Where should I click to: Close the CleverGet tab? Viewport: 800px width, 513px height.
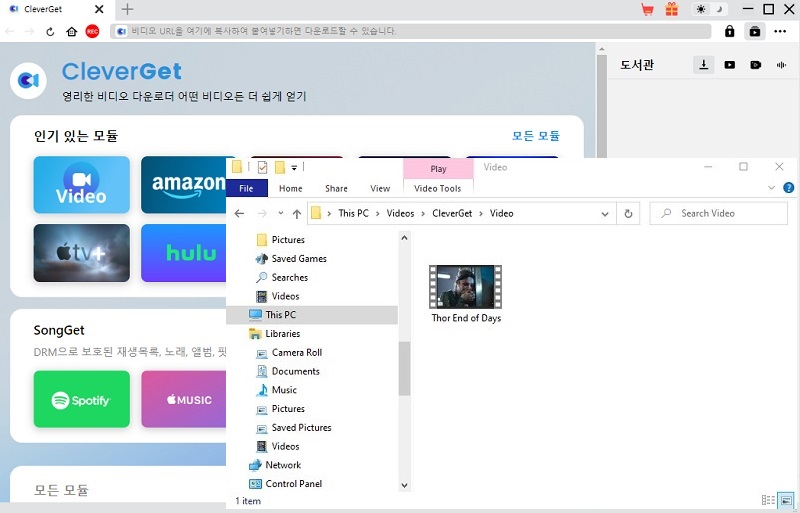pos(99,9)
